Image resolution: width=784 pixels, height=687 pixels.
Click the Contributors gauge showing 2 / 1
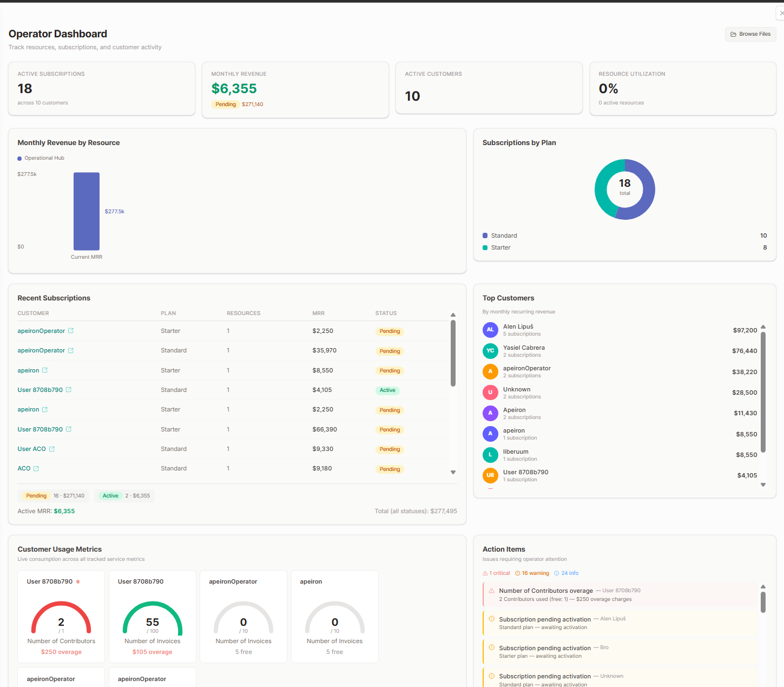click(61, 618)
